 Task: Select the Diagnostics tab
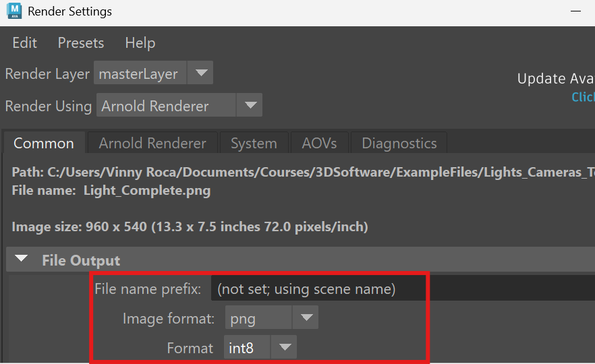[x=399, y=144]
